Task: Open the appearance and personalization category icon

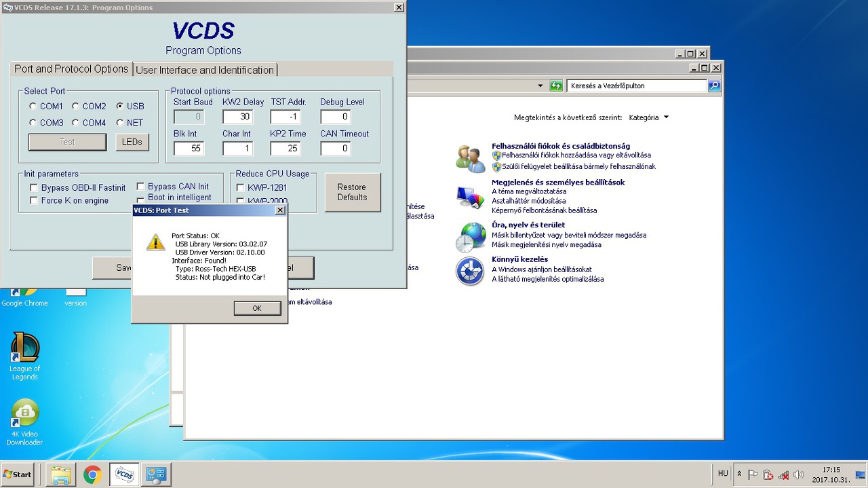Action: [x=471, y=197]
